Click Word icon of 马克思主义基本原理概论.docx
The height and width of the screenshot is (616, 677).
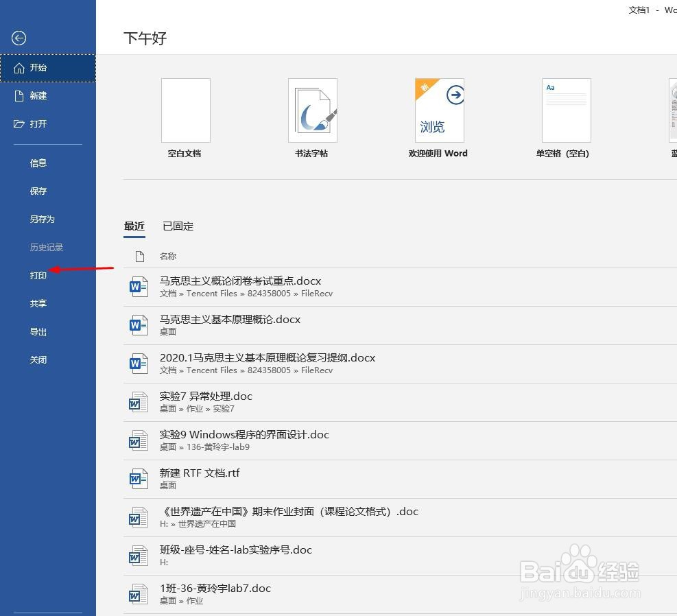pyautogui.click(x=139, y=325)
